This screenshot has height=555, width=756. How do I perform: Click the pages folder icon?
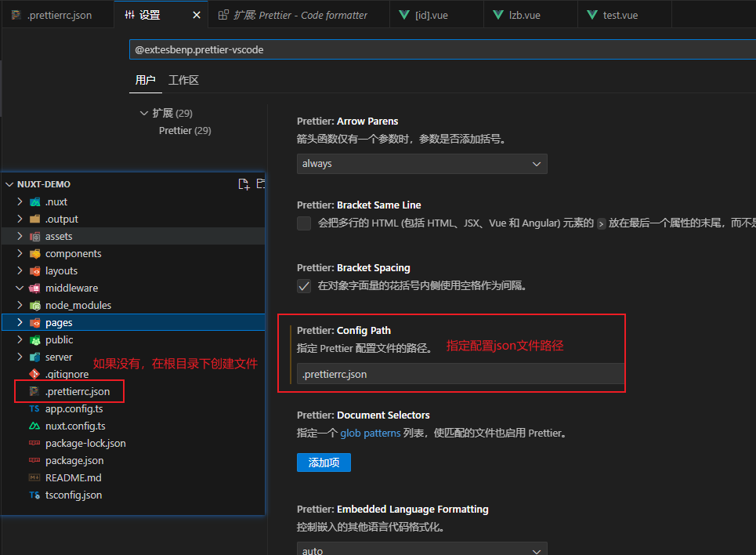tap(34, 323)
